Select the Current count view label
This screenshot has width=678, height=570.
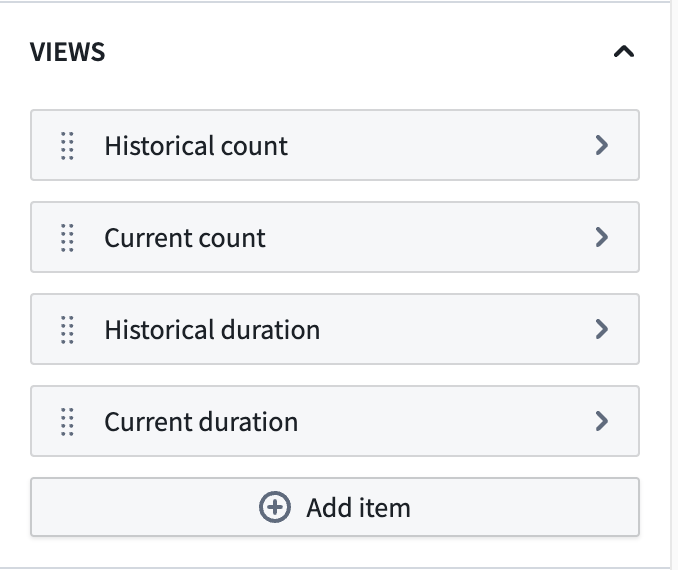tap(185, 238)
